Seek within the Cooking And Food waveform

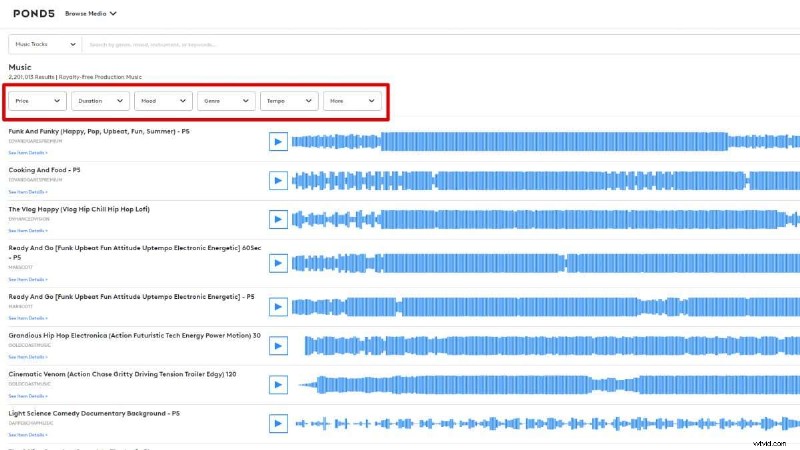(x=540, y=181)
